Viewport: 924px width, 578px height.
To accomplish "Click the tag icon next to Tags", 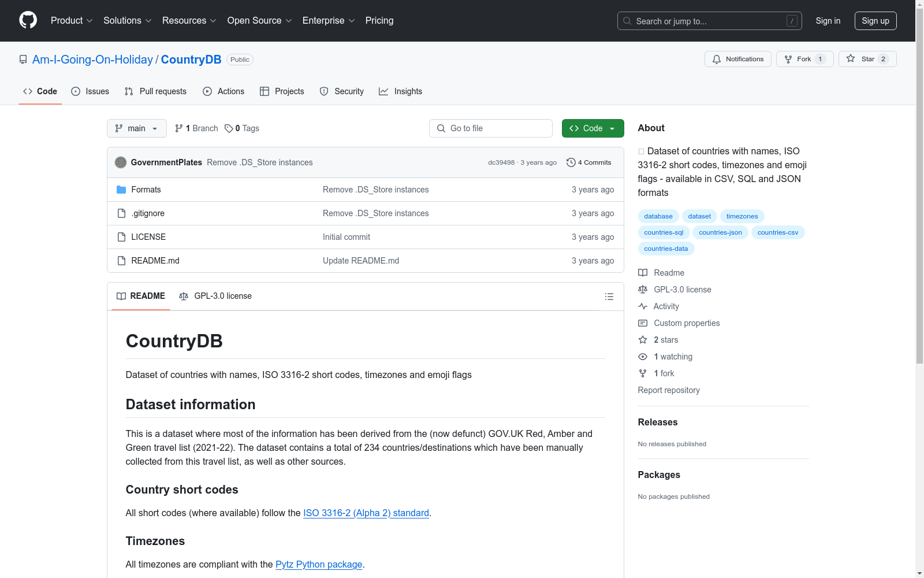I will click(x=229, y=128).
